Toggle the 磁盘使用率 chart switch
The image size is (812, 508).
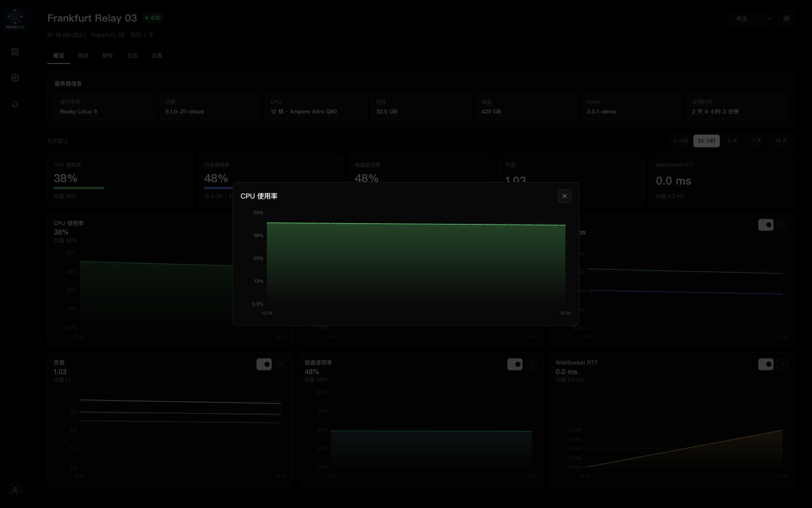(x=515, y=364)
